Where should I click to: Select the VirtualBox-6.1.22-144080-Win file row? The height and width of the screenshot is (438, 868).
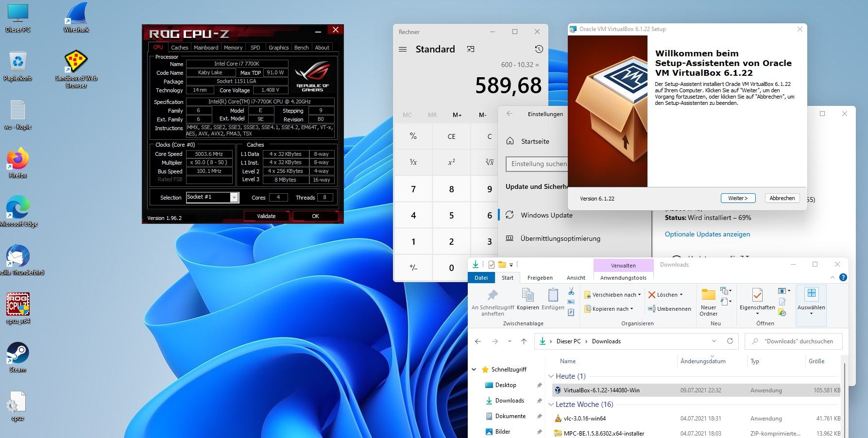pyautogui.click(x=696, y=390)
